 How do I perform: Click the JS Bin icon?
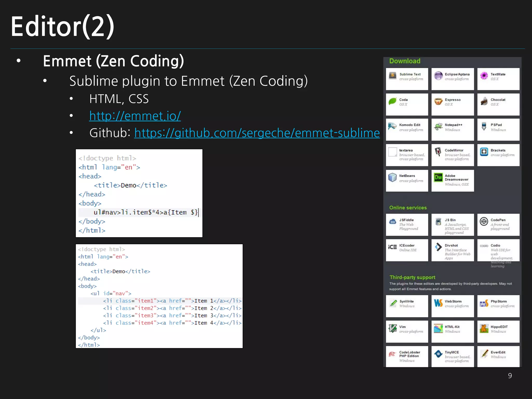coord(438,222)
